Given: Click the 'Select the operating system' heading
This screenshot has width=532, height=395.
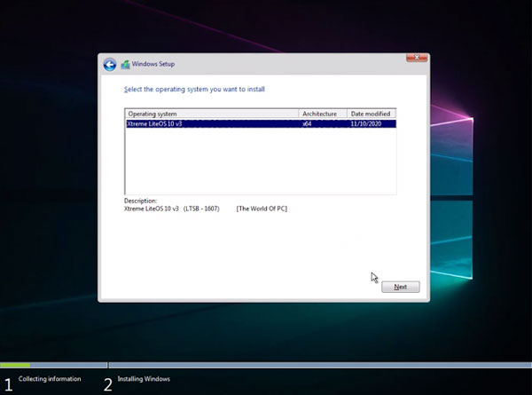Looking at the screenshot, I should click(x=194, y=90).
